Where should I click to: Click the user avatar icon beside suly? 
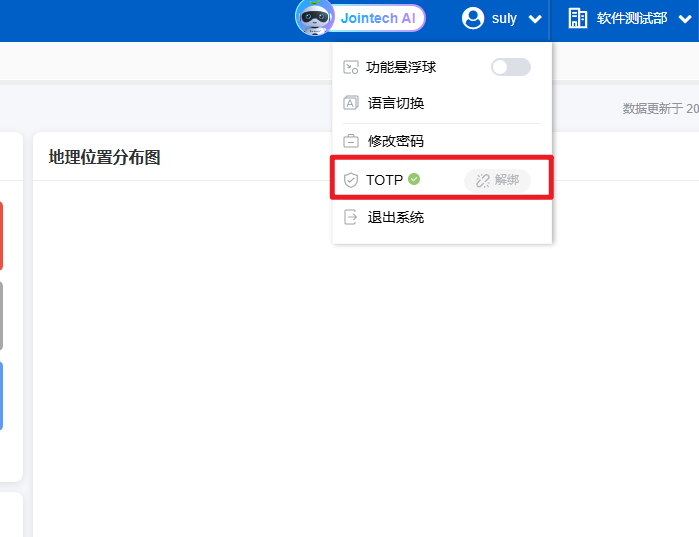pos(473,18)
